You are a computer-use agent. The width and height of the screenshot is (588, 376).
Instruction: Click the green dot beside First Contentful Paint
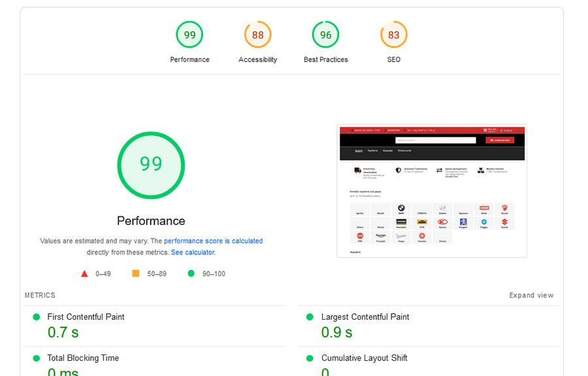coord(37,317)
